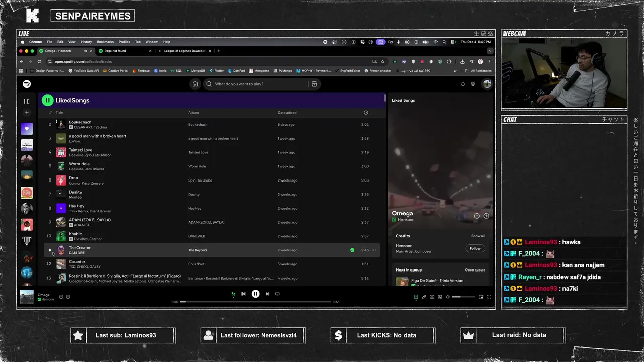
Task: Open the Friend Activity icon
Action: click(473, 84)
